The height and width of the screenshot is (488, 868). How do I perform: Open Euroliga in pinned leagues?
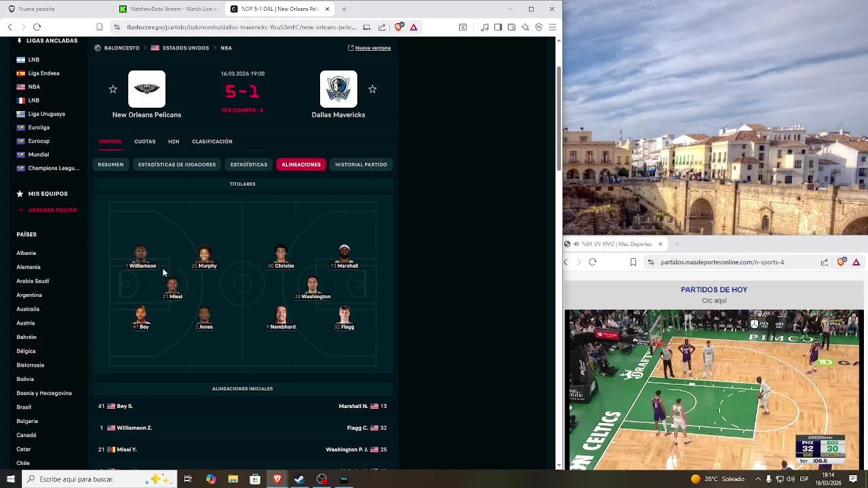click(x=39, y=127)
